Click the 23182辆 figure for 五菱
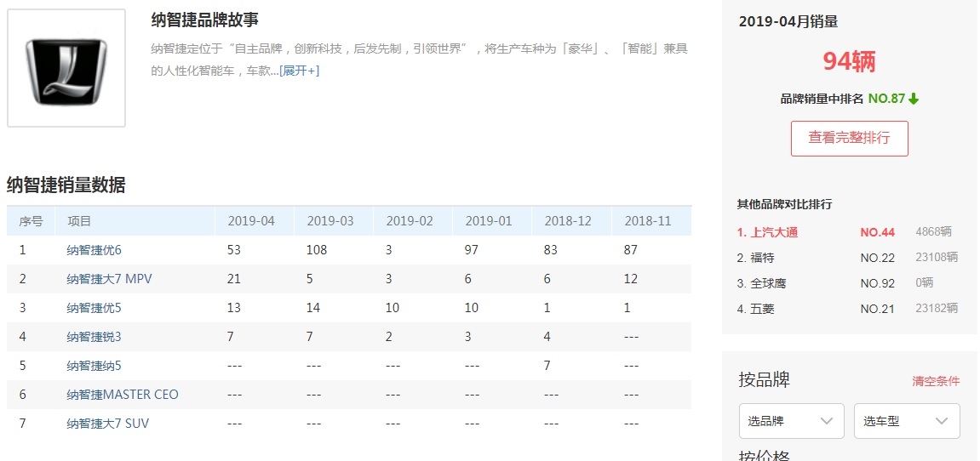 (x=937, y=308)
